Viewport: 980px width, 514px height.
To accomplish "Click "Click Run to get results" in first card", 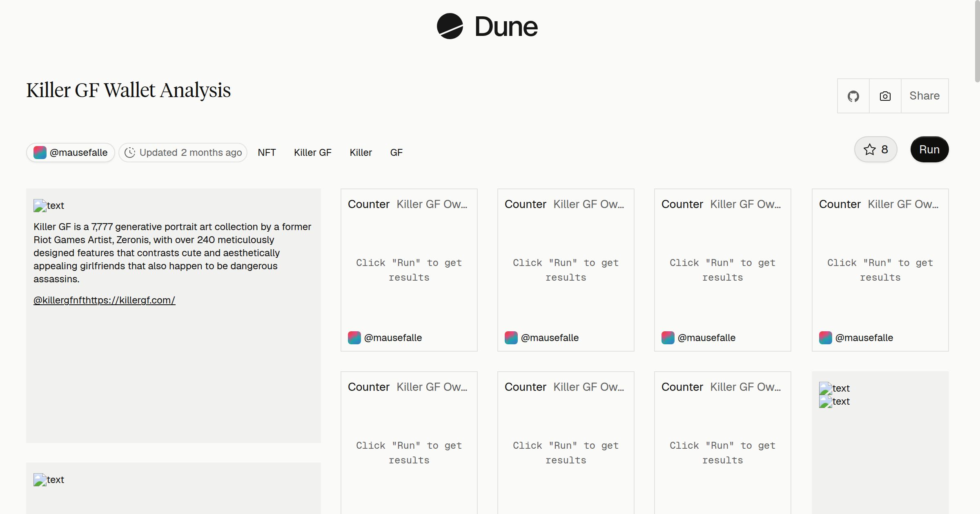I will (x=409, y=270).
